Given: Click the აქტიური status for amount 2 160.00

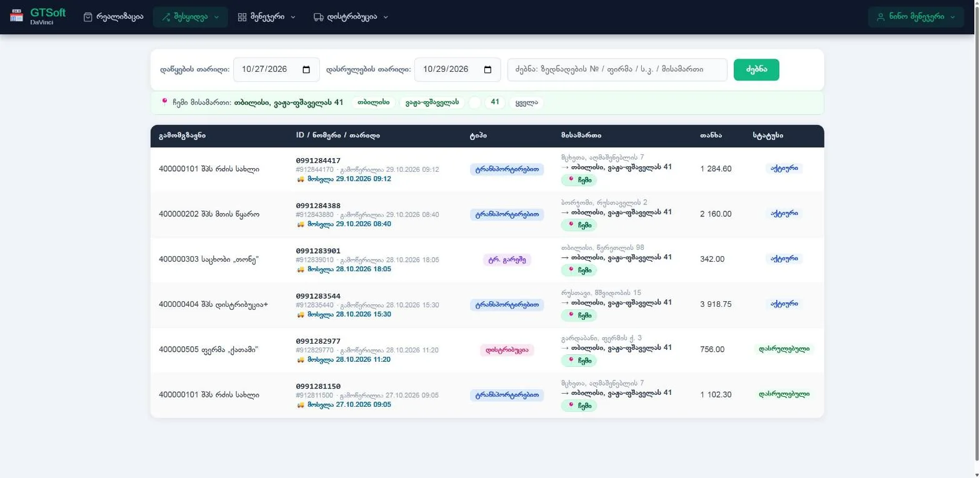Looking at the screenshot, I should (x=784, y=213).
